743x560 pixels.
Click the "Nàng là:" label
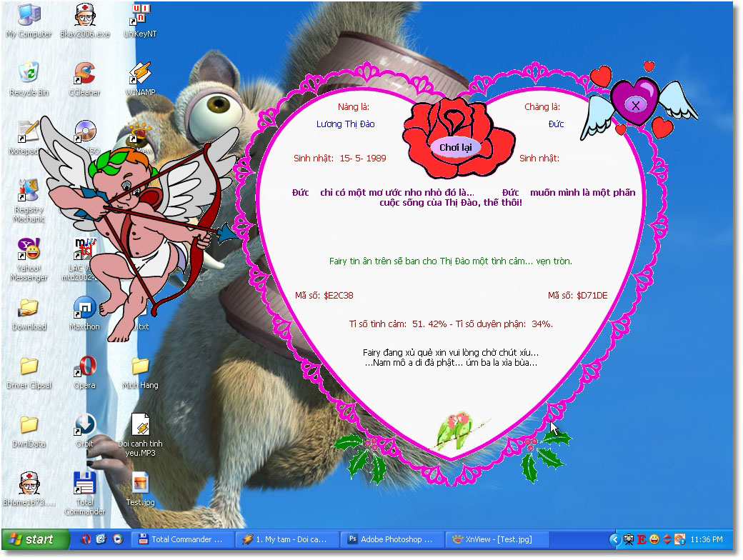[x=354, y=107]
